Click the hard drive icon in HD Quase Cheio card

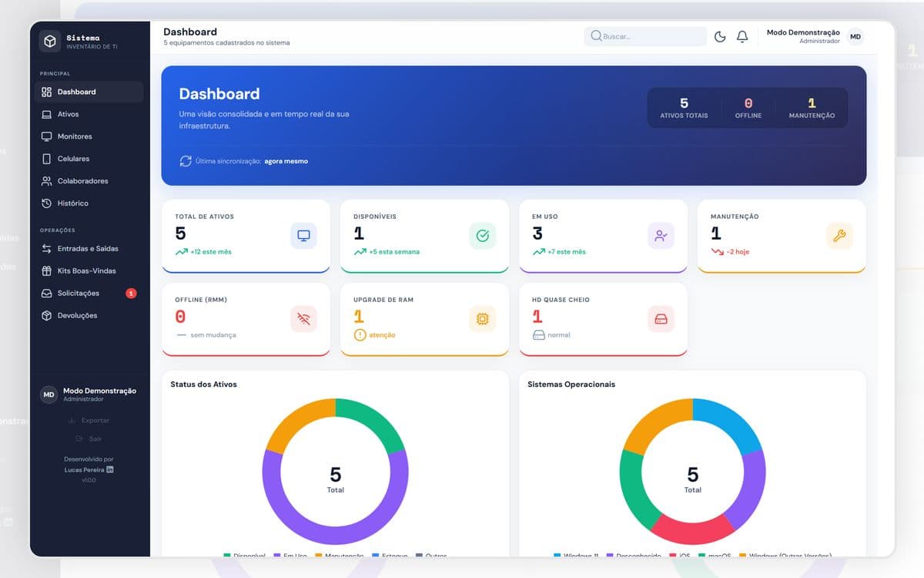pyautogui.click(x=661, y=319)
